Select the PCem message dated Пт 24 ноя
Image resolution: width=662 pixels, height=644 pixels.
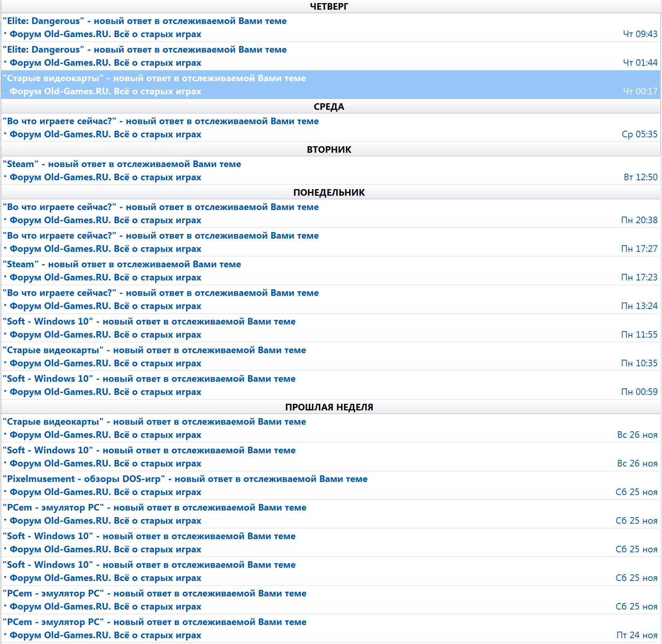[331, 629]
